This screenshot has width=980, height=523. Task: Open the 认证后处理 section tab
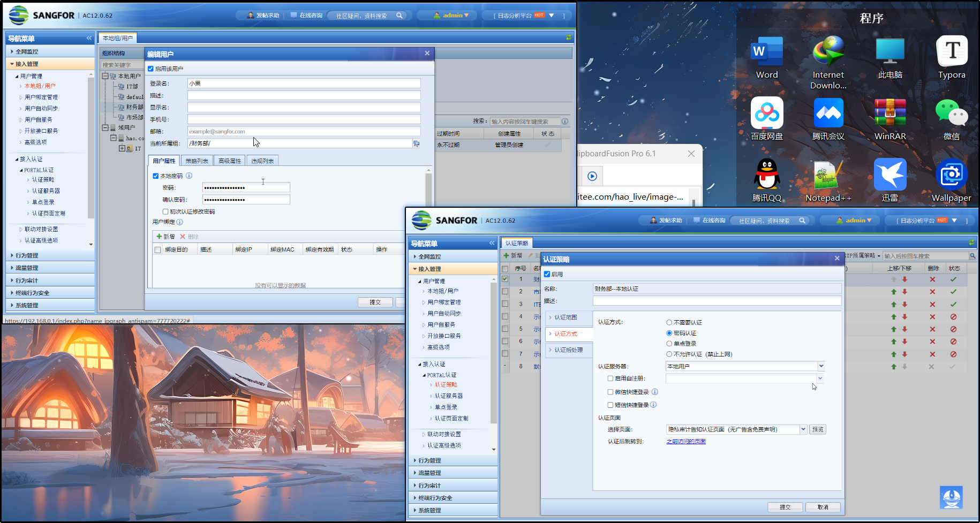(x=569, y=350)
